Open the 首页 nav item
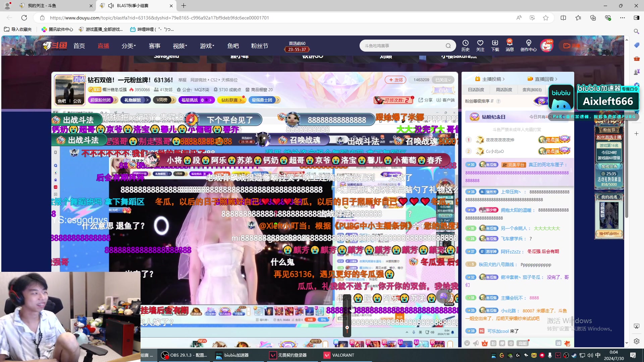The width and height of the screenshot is (644, 362). point(79,46)
